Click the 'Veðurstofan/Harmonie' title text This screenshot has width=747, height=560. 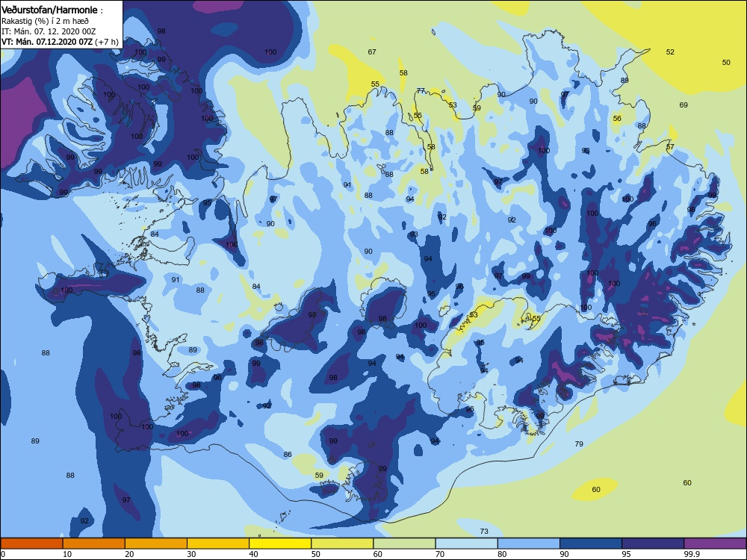click(49, 10)
